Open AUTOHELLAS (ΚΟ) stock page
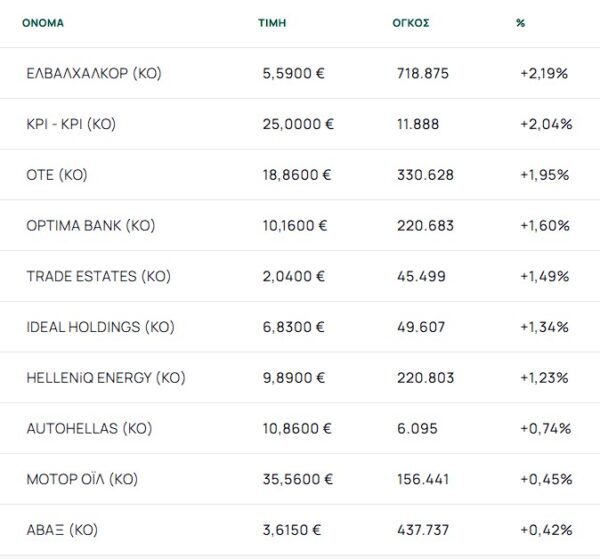Image resolution: width=600 pixels, height=559 pixels. tap(89, 429)
